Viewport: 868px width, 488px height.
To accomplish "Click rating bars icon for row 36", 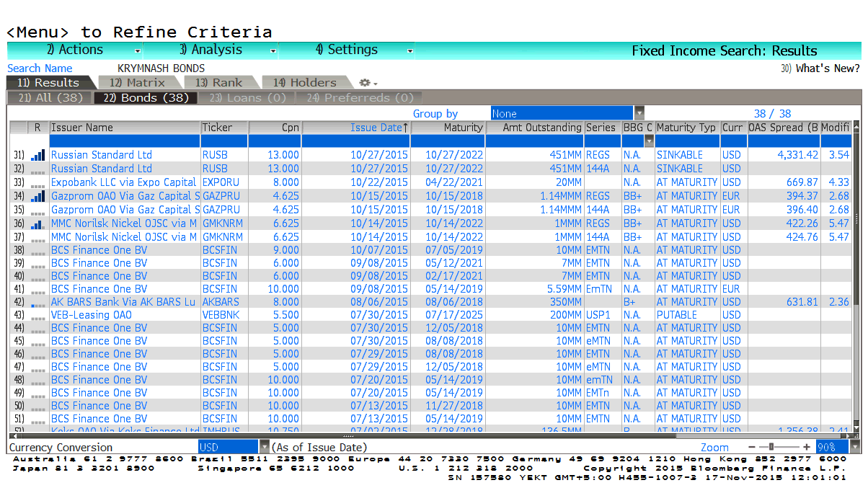I will (37, 223).
